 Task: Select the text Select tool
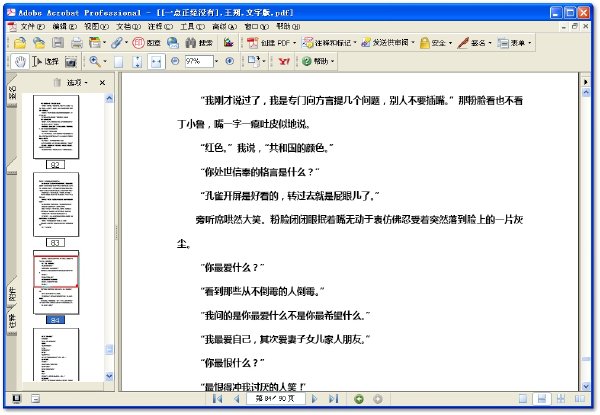pyautogui.click(x=45, y=61)
